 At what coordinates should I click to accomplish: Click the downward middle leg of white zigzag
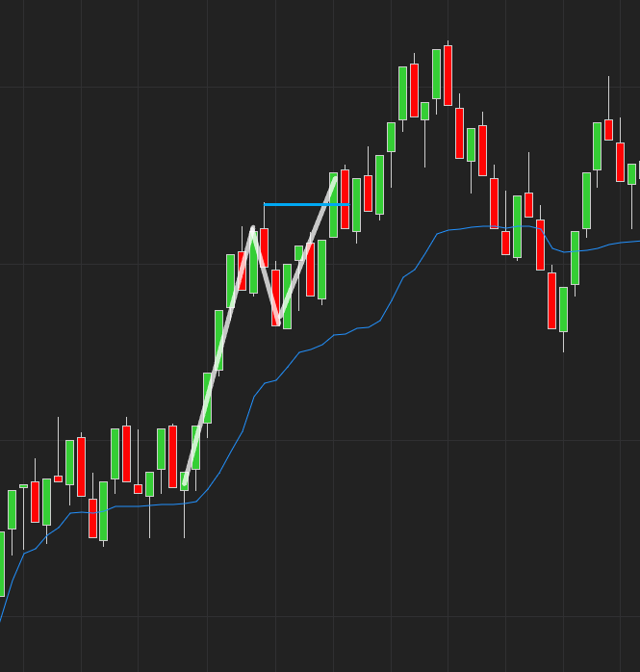(265, 274)
